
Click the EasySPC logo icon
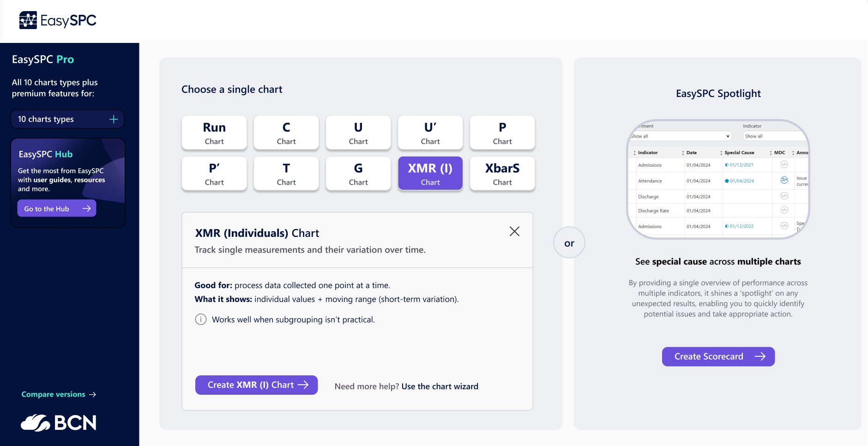tap(28, 20)
